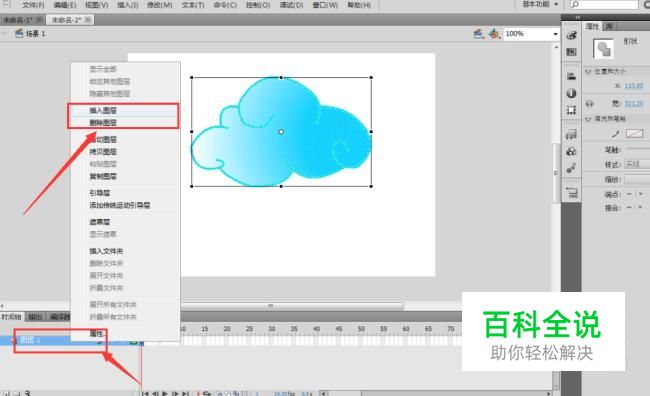Switch to the 输出 panel tab
650x396 pixels.
tap(35, 317)
